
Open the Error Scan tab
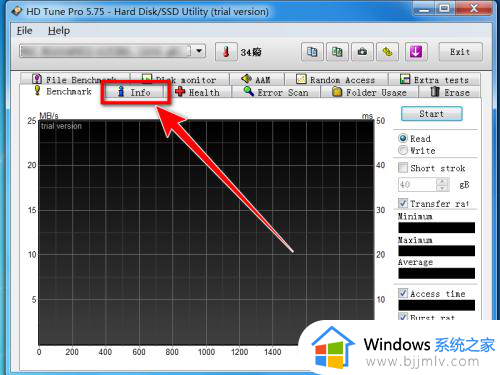[276, 92]
